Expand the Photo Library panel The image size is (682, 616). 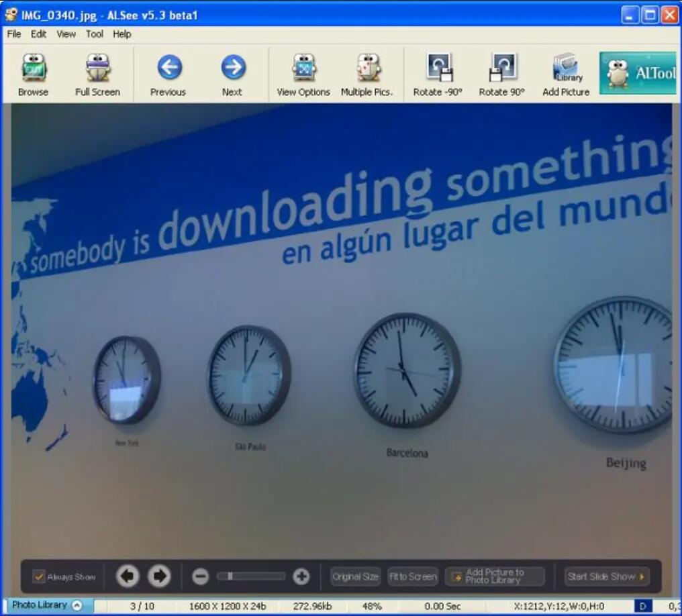point(77,605)
